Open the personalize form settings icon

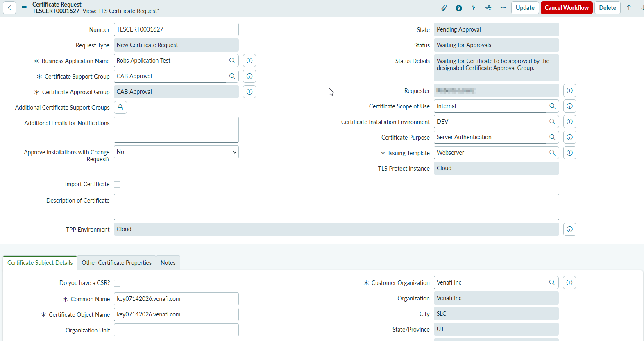tap(488, 8)
